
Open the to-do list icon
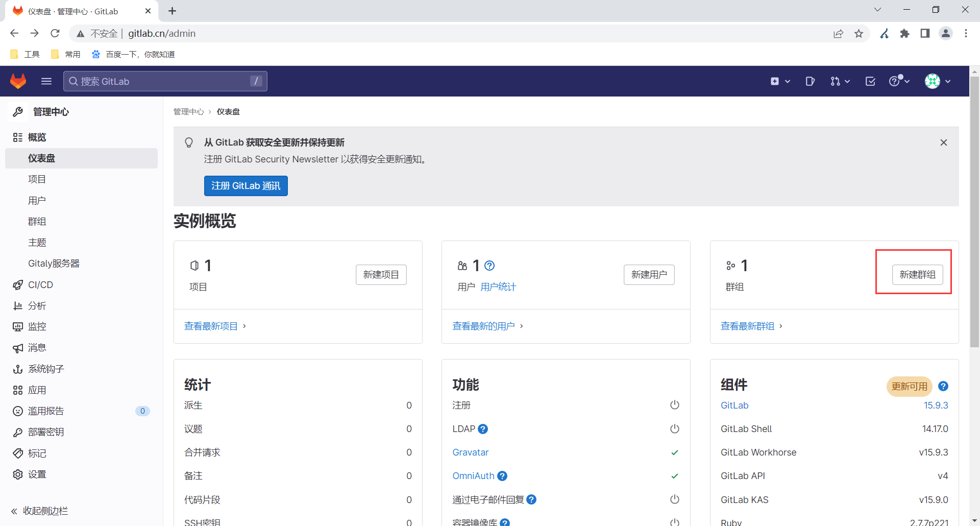pyautogui.click(x=870, y=81)
